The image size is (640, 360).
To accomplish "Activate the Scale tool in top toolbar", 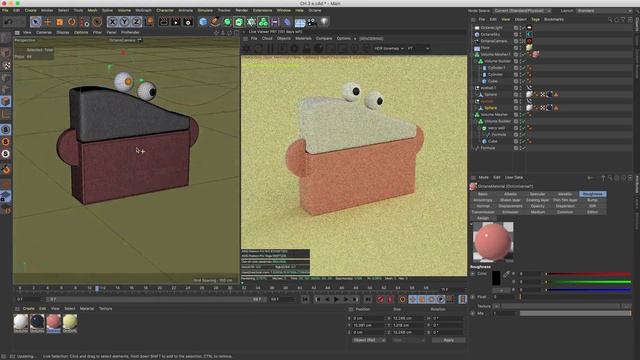I will [60, 22].
